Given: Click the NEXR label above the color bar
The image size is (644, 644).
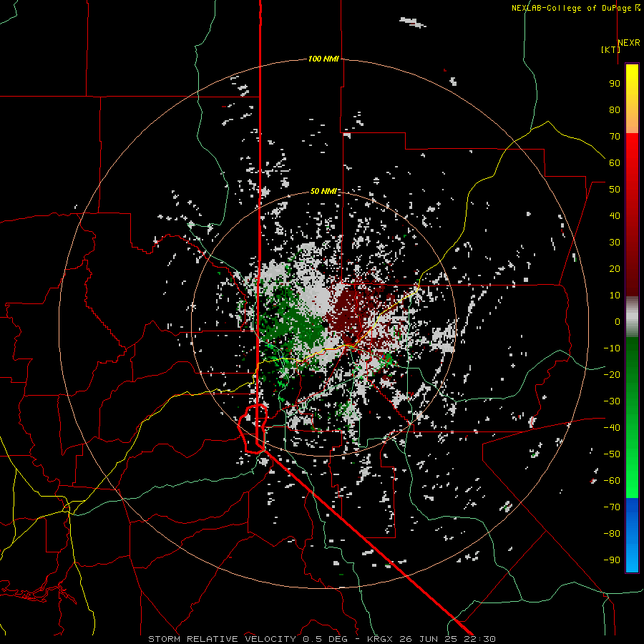Looking at the screenshot, I should [x=628, y=42].
